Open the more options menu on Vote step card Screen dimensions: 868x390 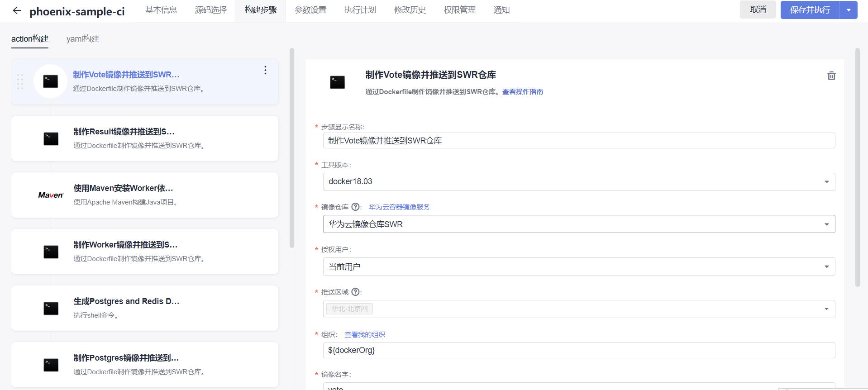point(265,70)
